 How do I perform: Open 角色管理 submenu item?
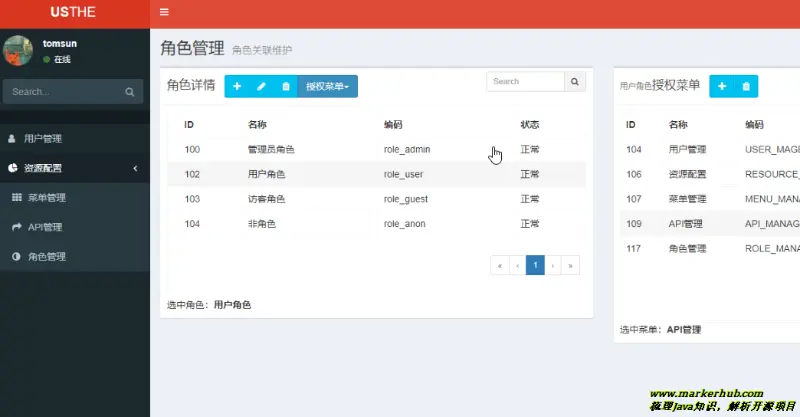click(x=74, y=257)
